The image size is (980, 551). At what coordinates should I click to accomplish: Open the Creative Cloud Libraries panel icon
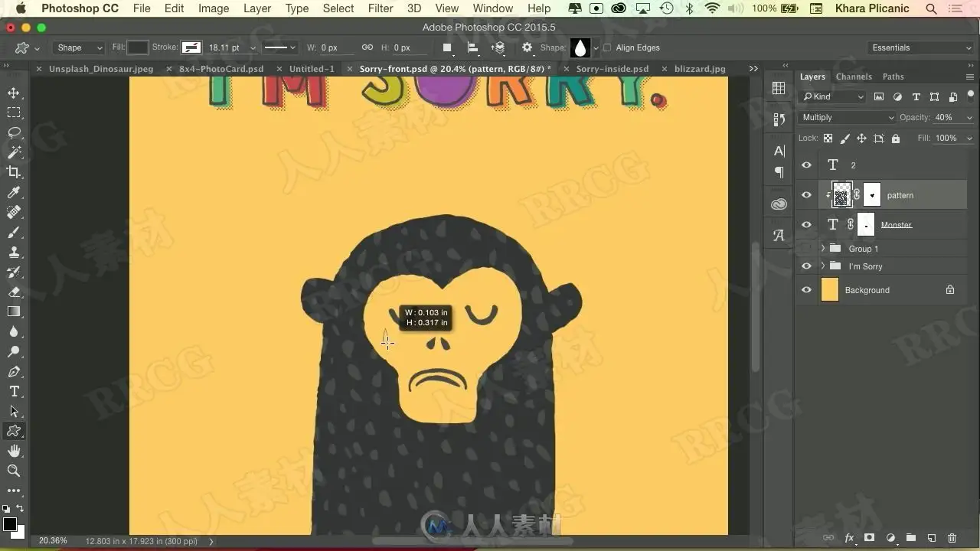click(x=779, y=204)
